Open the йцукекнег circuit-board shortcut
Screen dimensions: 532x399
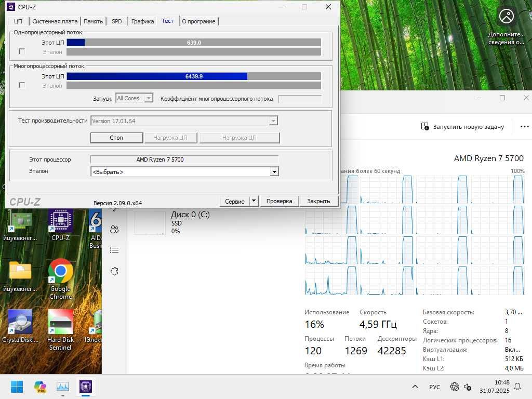pyautogui.click(x=20, y=224)
